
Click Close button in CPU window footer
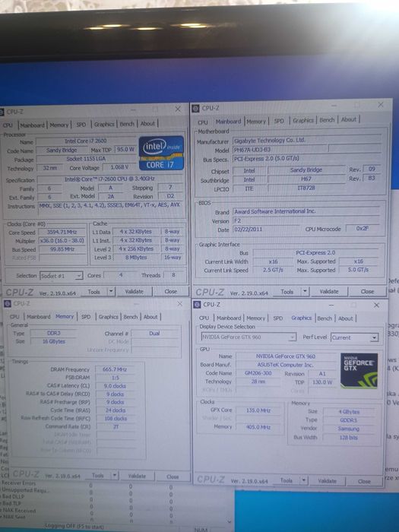point(171,291)
